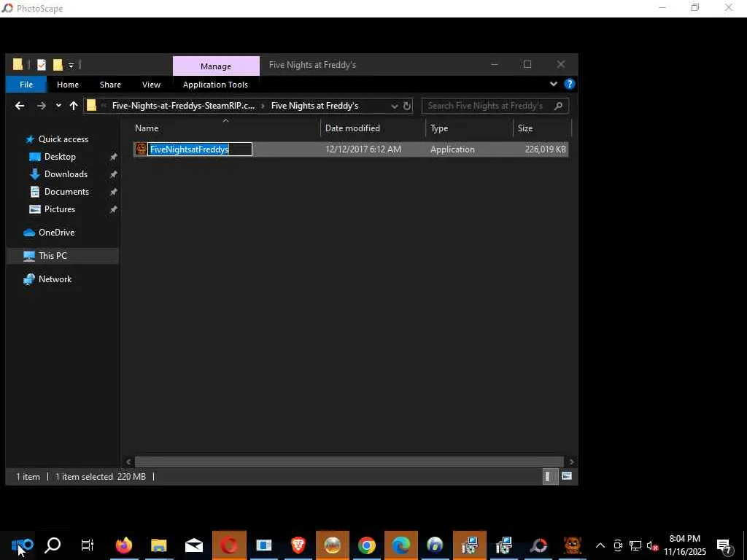Open Desktop in the navigation pane
This screenshot has height=560, width=747.
click(x=60, y=157)
